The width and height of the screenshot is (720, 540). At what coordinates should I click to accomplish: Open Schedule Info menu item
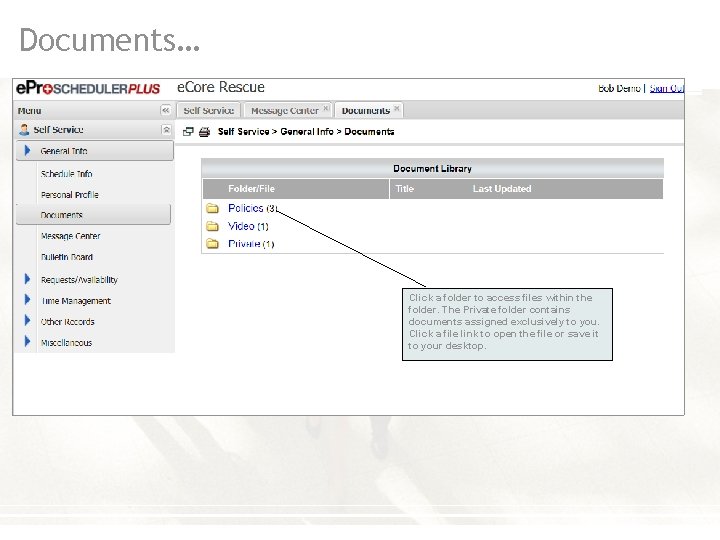pyautogui.click(x=67, y=174)
